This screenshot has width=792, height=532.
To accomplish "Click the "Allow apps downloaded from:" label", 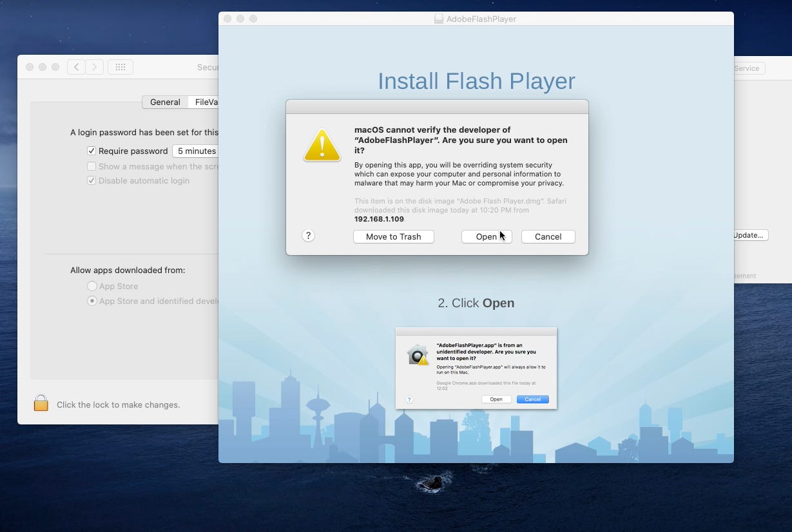I will [128, 270].
